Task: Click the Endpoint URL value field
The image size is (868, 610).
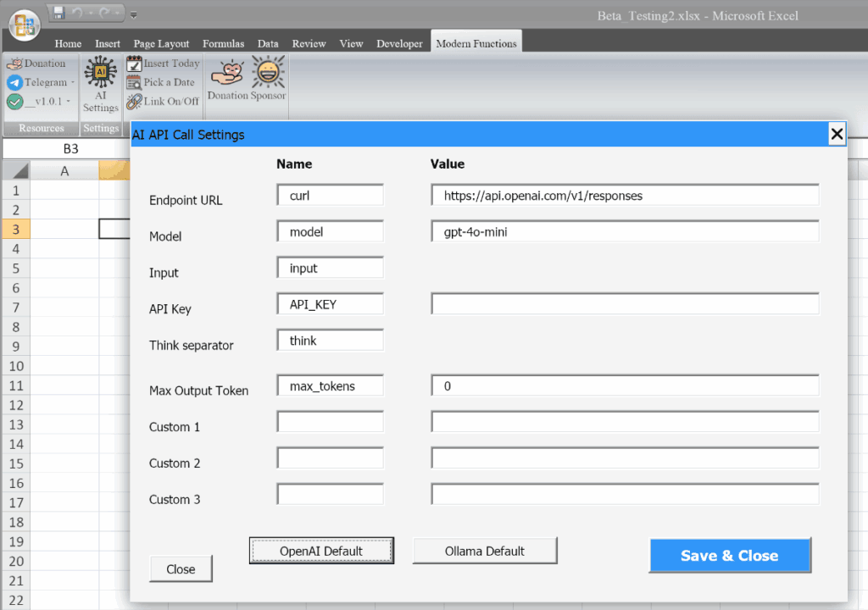Action: (x=625, y=196)
